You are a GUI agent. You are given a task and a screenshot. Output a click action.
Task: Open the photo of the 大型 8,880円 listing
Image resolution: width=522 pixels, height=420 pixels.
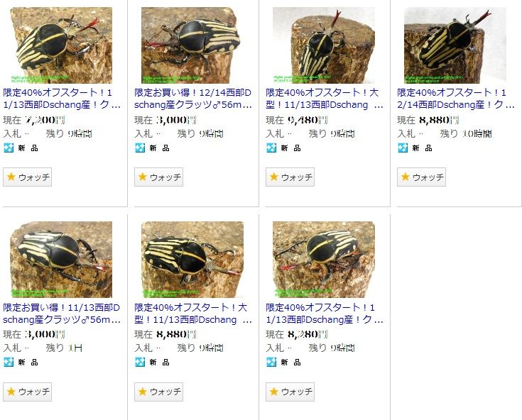(192, 260)
